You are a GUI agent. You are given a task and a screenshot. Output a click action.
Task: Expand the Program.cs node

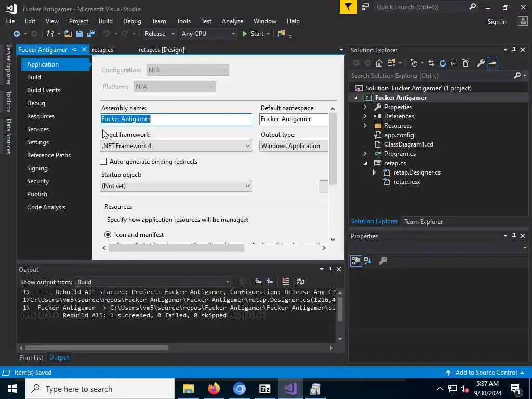tap(365, 154)
